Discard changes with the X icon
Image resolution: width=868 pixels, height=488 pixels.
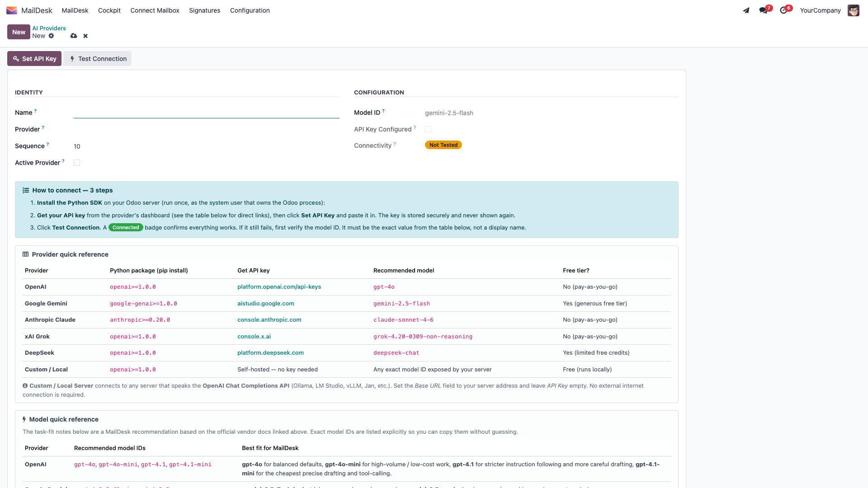[x=85, y=36]
